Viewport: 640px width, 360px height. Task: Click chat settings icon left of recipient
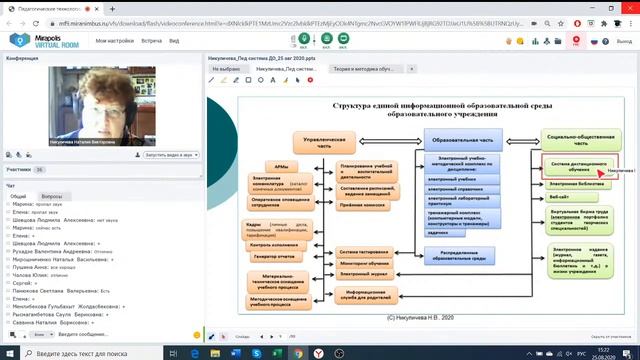pyautogui.click(x=13, y=335)
